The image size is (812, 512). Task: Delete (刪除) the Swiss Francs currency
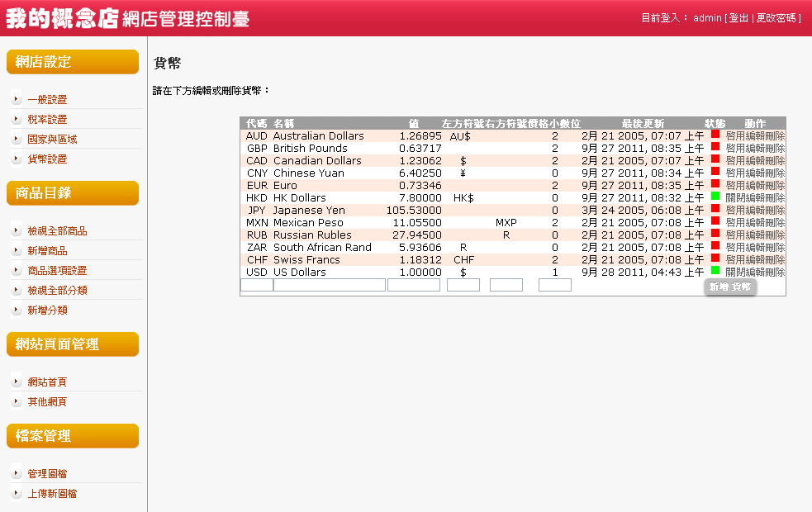coord(776,260)
